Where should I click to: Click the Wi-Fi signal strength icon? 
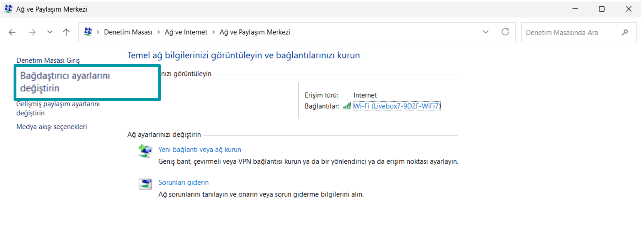(x=347, y=106)
